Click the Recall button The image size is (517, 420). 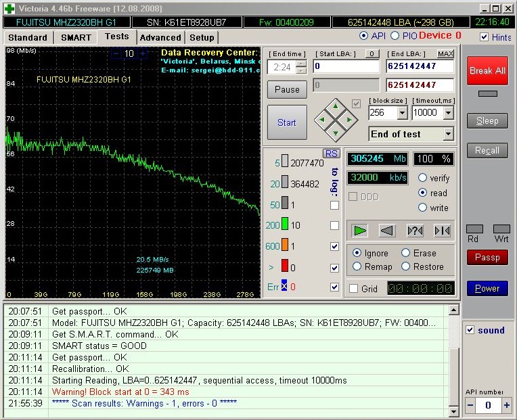[x=487, y=151]
